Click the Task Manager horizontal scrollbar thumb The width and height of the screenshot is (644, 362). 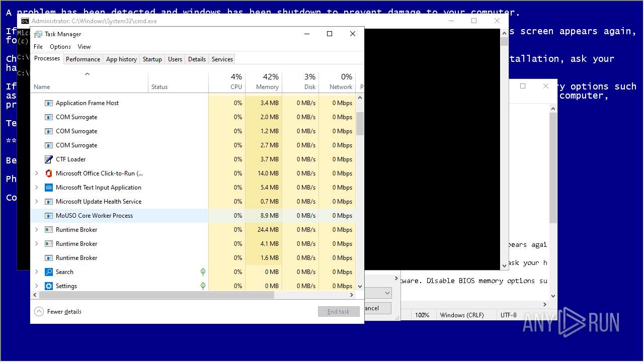tap(156, 295)
